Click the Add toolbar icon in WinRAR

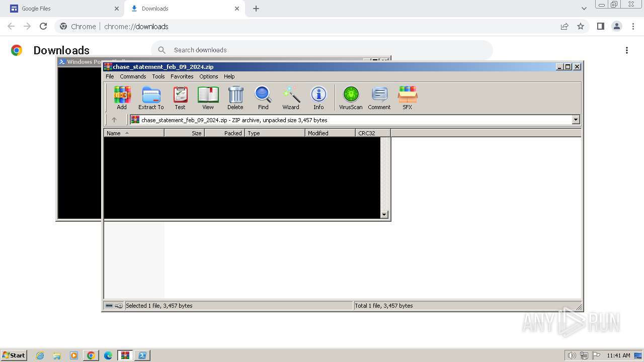click(x=122, y=98)
